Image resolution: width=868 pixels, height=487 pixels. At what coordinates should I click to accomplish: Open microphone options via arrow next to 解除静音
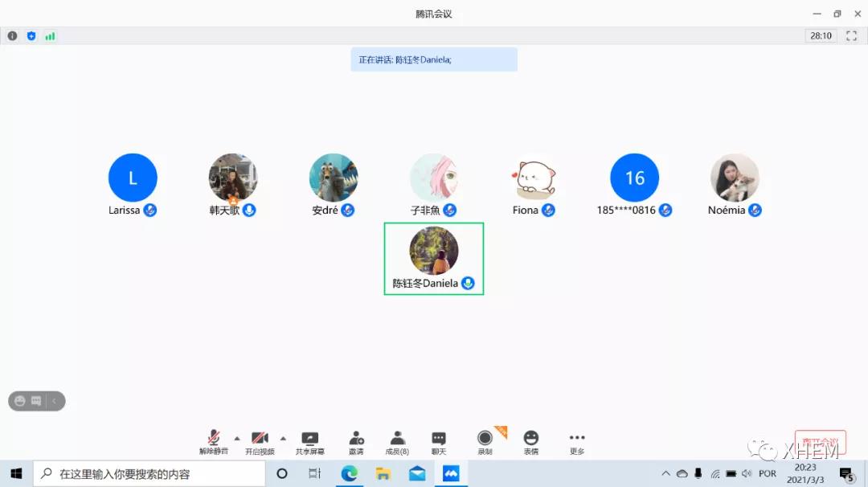237,438
